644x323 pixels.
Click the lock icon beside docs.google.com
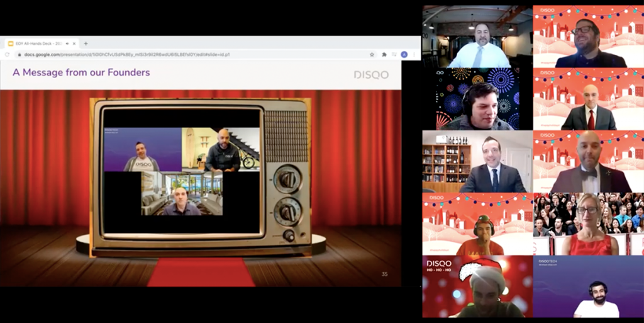(x=19, y=54)
